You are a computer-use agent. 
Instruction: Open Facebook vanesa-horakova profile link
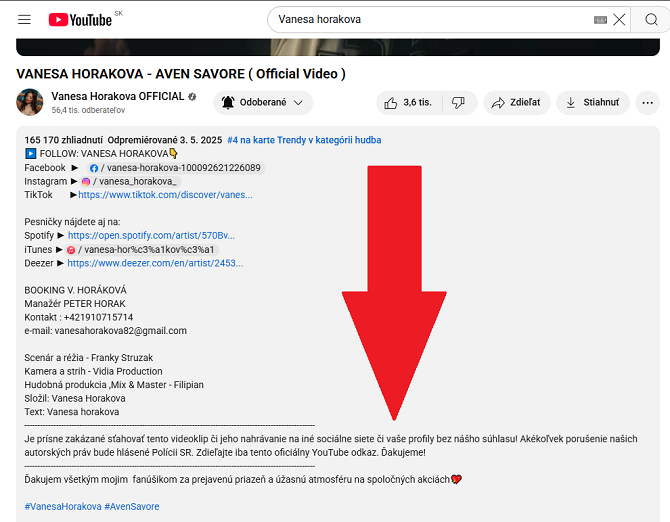pos(176,168)
